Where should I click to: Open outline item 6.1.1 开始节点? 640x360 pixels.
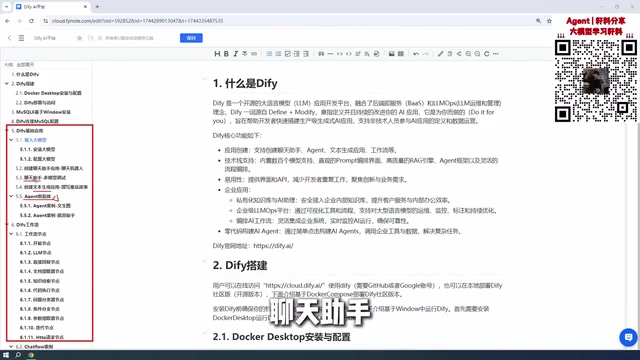point(36,243)
